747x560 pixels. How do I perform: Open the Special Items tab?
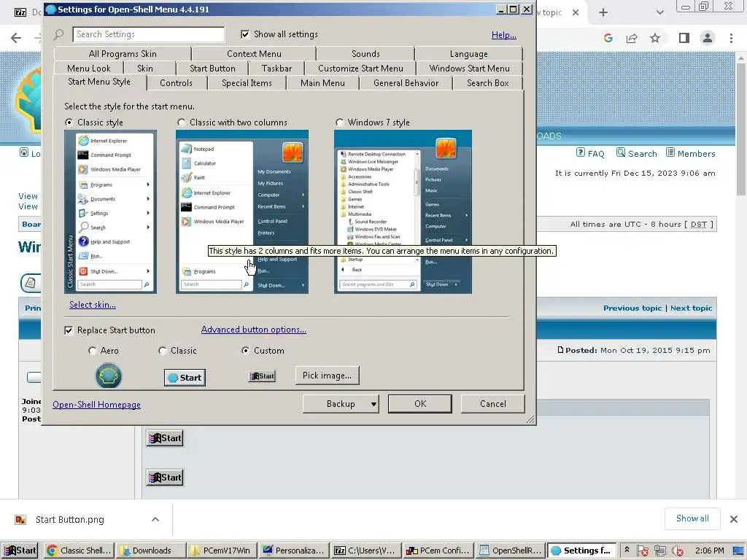247,83
